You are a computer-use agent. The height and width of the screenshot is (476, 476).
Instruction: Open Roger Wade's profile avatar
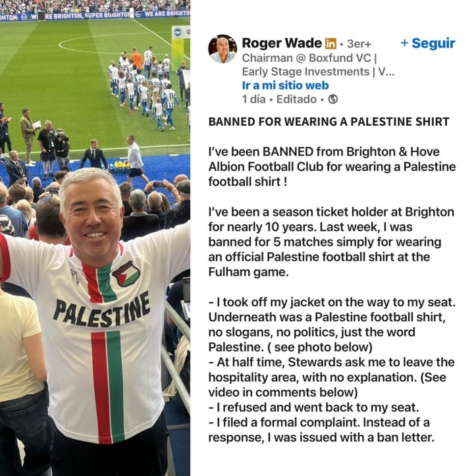click(x=223, y=49)
